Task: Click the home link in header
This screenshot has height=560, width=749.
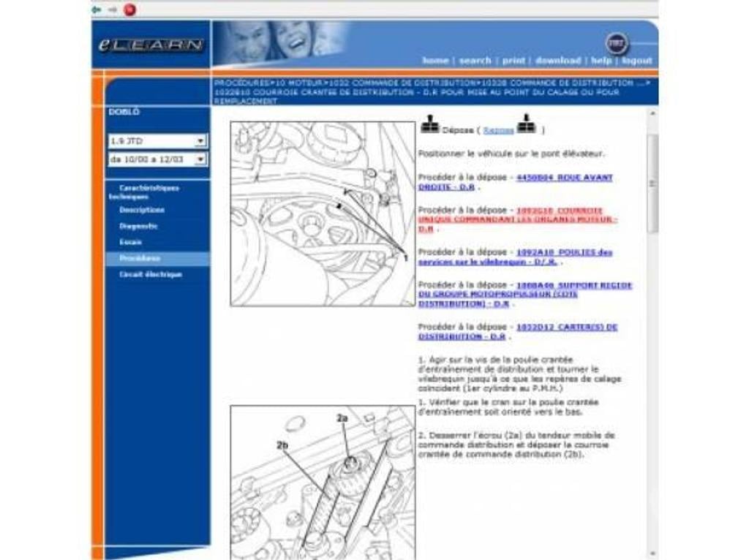Action: pyautogui.click(x=435, y=61)
